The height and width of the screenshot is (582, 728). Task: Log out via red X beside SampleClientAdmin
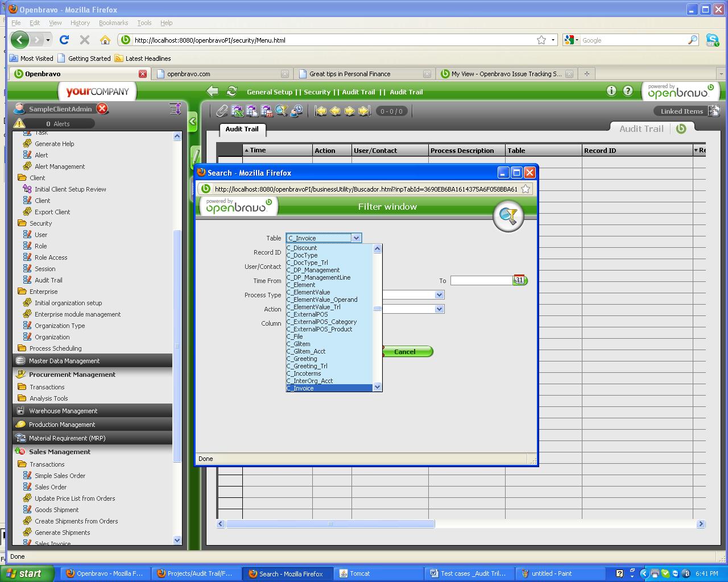coord(102,109)
